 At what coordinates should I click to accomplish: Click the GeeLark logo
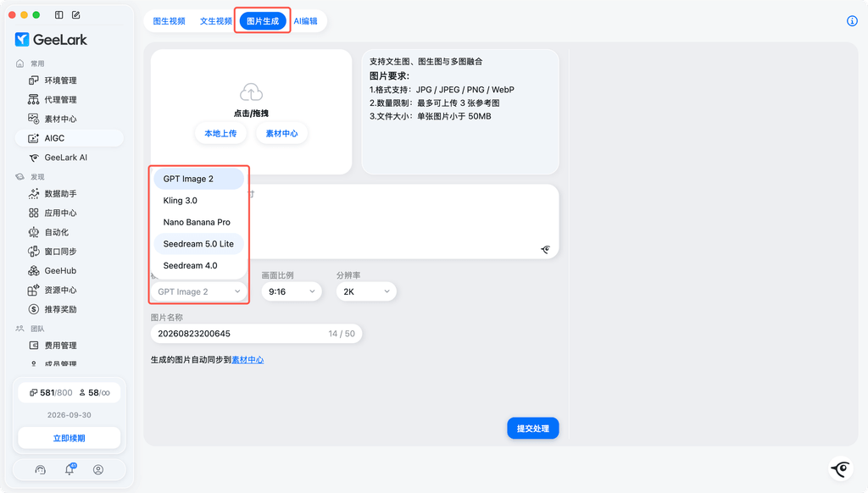pos(51,39)
